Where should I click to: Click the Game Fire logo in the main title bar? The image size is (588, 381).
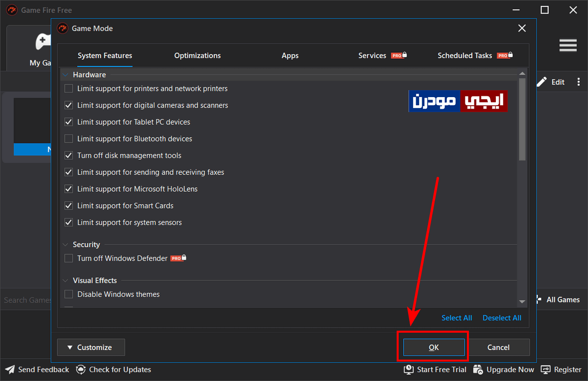tap(11, 10)
